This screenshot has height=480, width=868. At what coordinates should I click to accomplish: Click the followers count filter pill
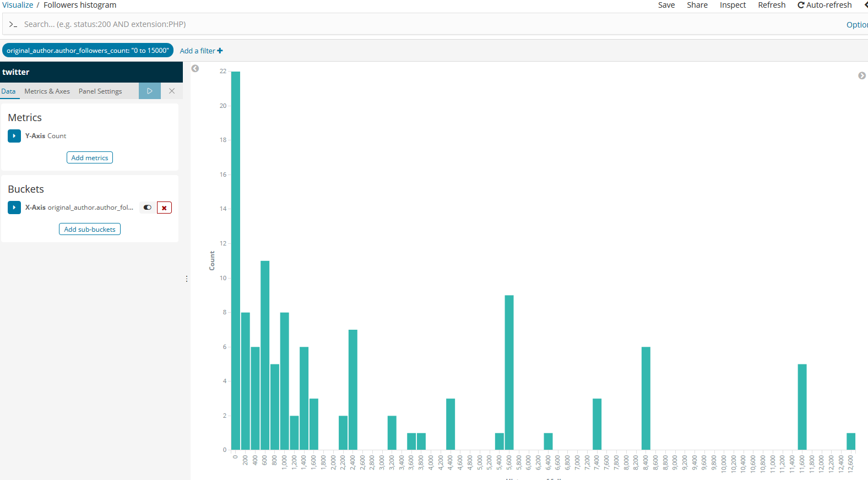point(88,50)
